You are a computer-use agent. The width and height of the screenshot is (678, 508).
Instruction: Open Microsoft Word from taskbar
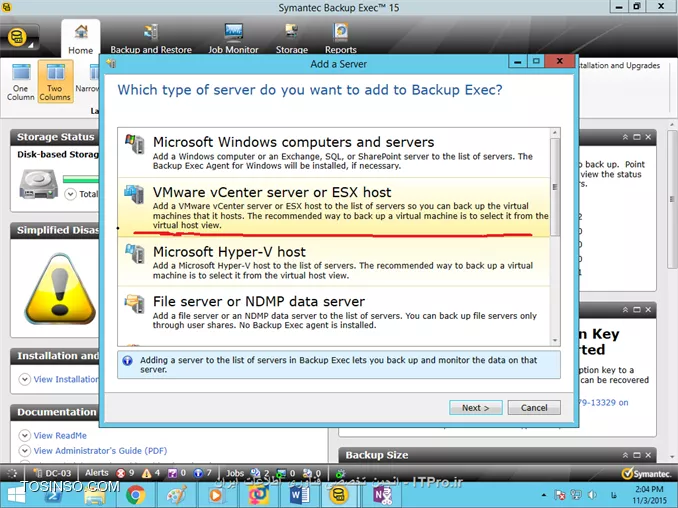tap(299, 495)
